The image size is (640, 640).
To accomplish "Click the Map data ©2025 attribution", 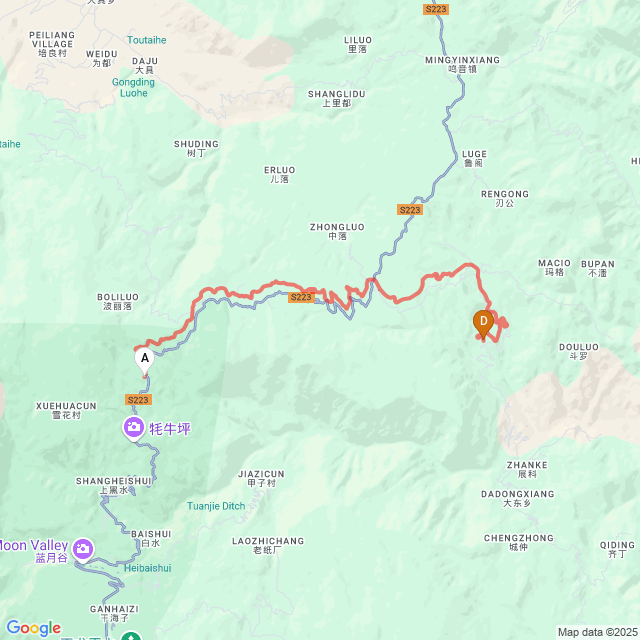I will coord(598,632).
